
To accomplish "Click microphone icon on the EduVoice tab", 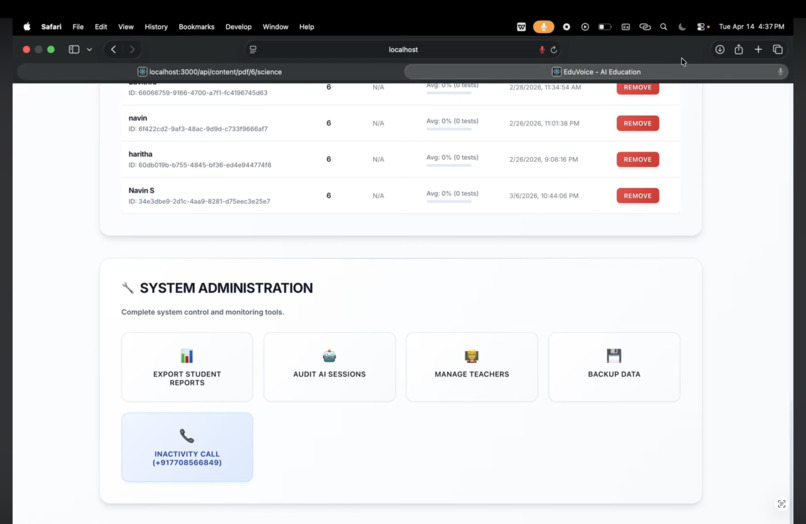I will pos(780,72).
